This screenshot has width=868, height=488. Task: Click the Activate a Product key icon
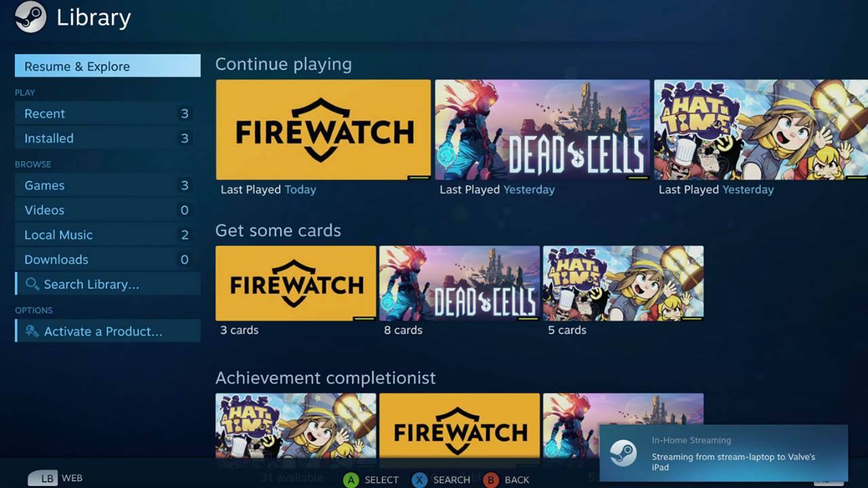(x=32, y=331)
